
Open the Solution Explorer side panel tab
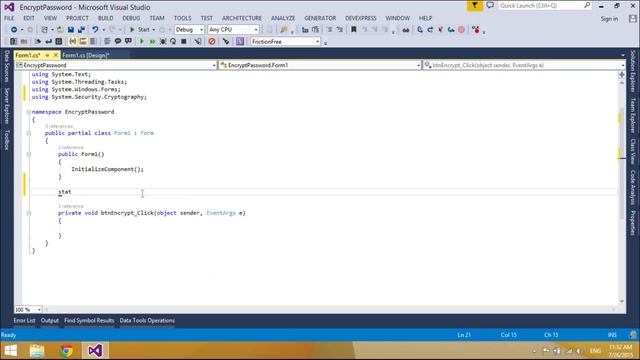point(633,71)
